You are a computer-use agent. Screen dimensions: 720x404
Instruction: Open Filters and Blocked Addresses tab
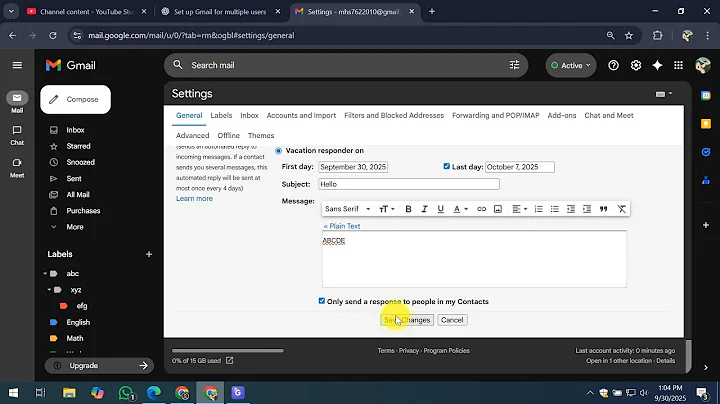click(x=394, y=115)
